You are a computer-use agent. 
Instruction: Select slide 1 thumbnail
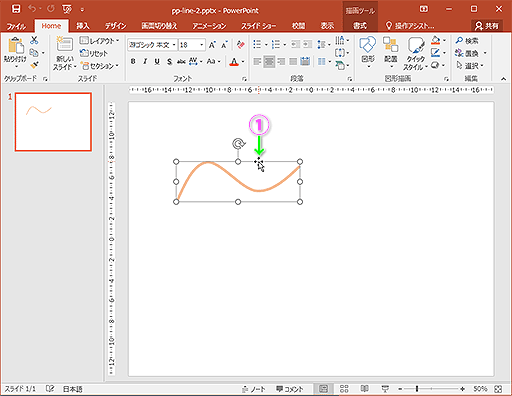pos(53,122)
